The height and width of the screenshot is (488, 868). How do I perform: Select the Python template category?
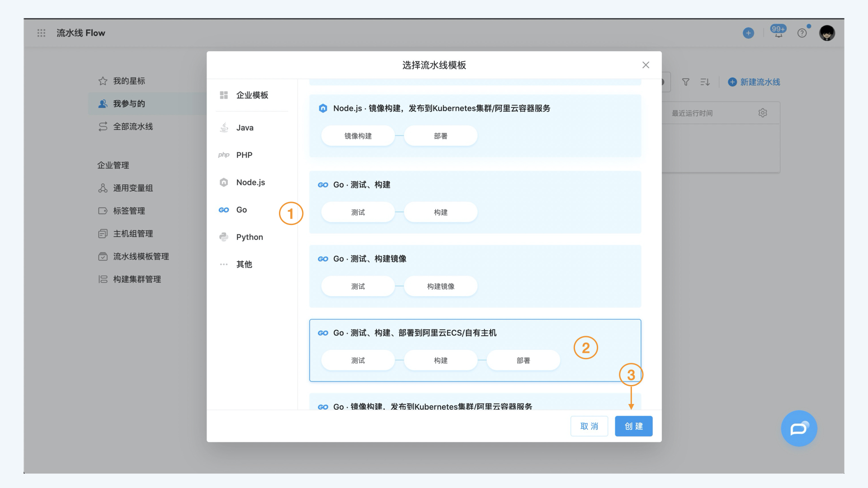[249, 237]
